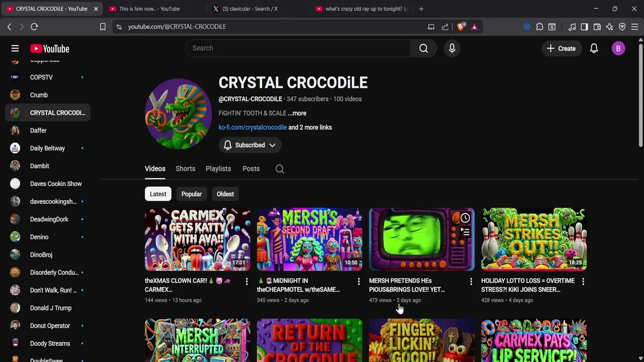Close the CRYSTAL CROCODiLE tab
Image resolution: width=644 pixels, height=362 pixels.
pyautogui.click(x=96, y=9)
